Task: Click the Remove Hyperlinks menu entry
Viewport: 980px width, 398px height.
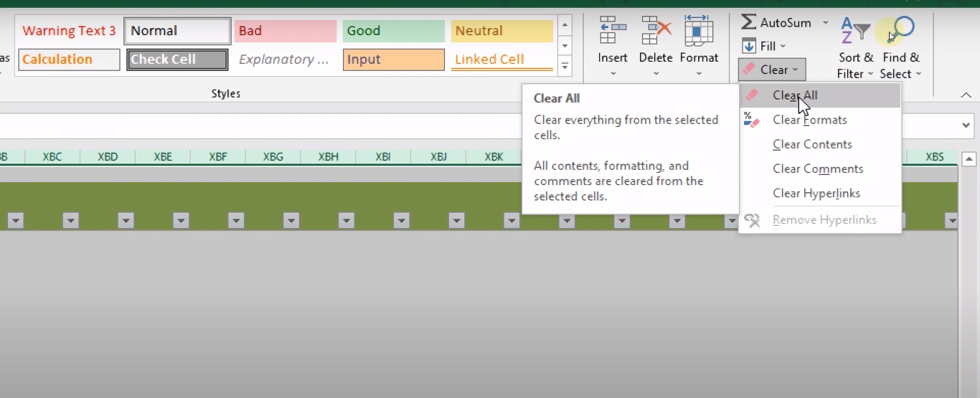Action: click(x=820, y=220)
